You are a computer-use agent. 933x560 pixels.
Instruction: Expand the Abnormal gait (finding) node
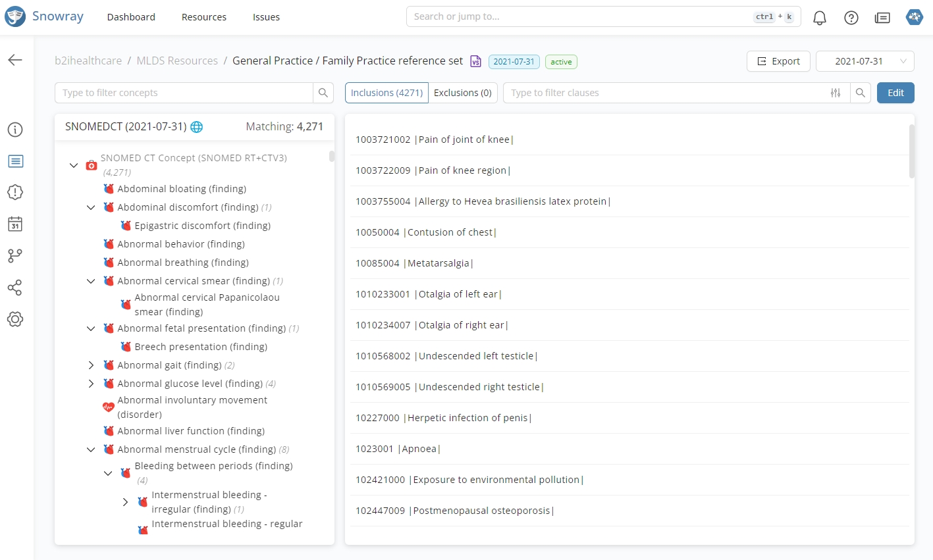[92, 365]
